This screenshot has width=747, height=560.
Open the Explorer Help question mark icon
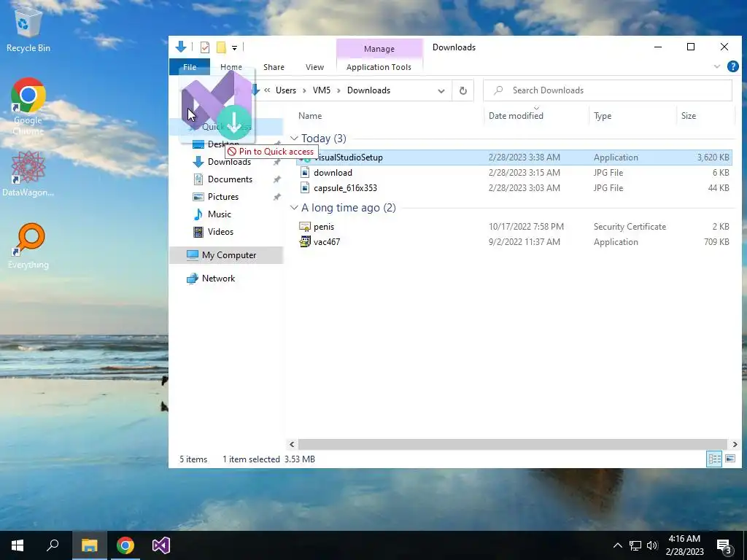[x=732, y=66]
